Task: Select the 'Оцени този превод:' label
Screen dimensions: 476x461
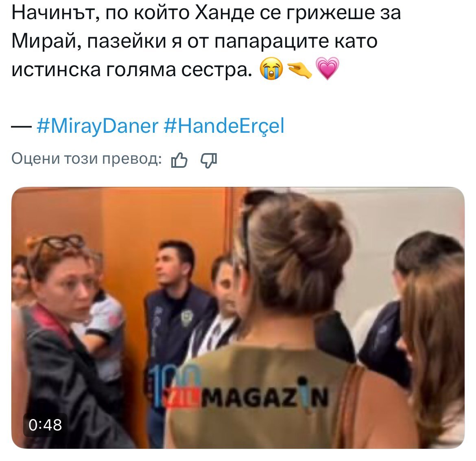Action: (87, 159)
